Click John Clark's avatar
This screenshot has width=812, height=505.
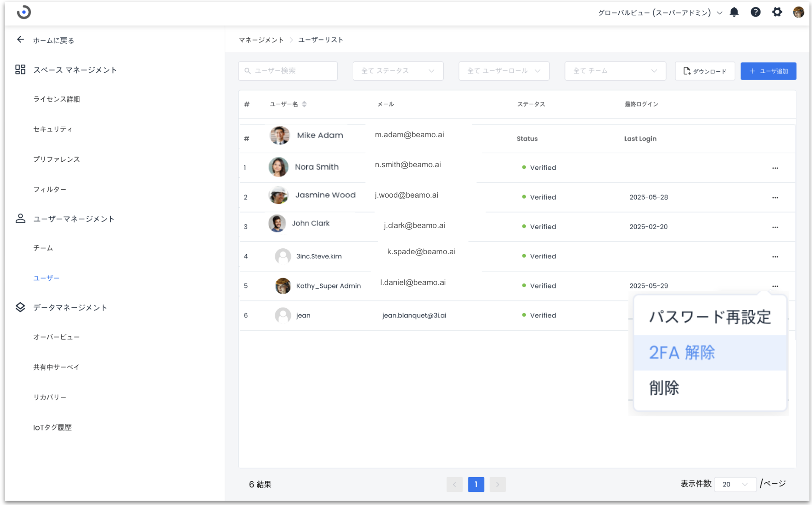(277, 223)
